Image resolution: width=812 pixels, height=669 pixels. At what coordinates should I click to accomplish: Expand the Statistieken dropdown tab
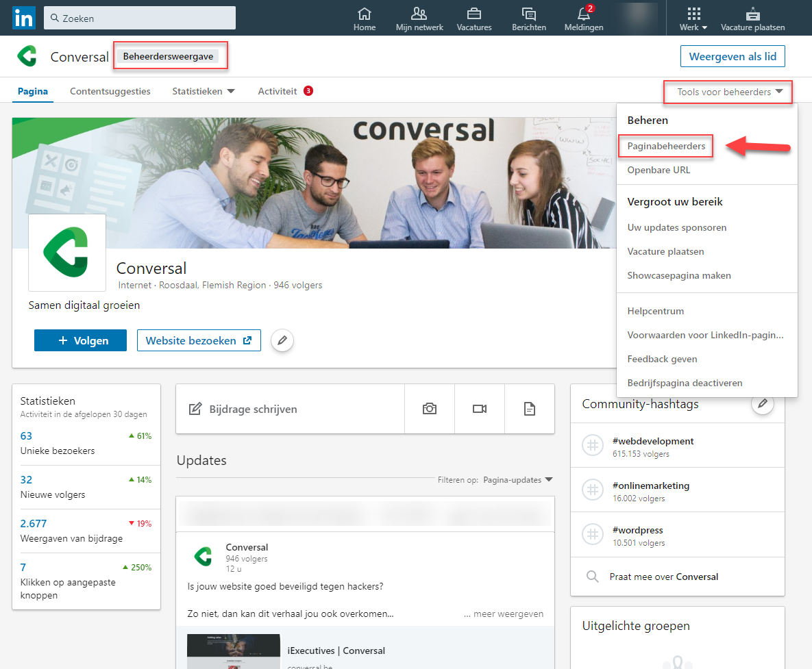[x=204, y=91]
